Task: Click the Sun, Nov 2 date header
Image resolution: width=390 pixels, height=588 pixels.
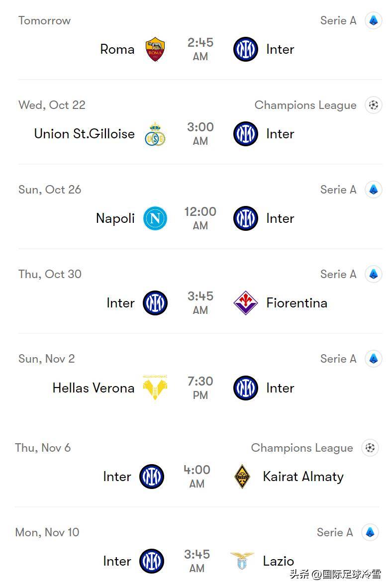Action: click(x=47, y=359)
